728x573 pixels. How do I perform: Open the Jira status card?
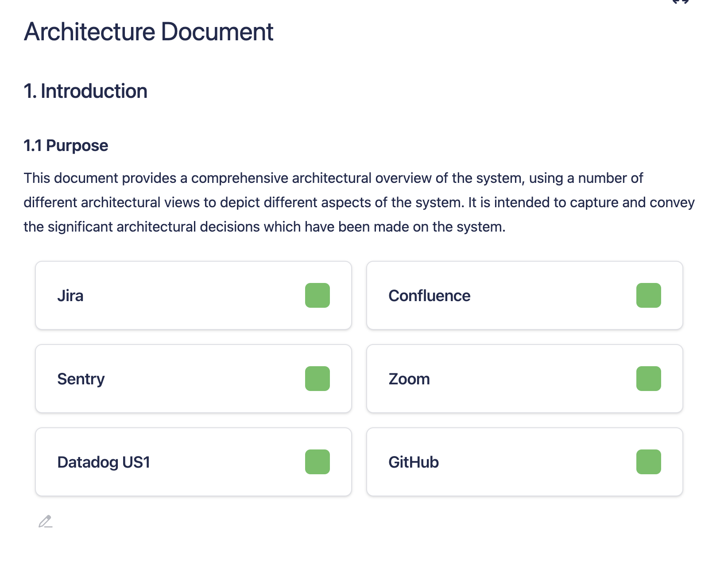193,295
